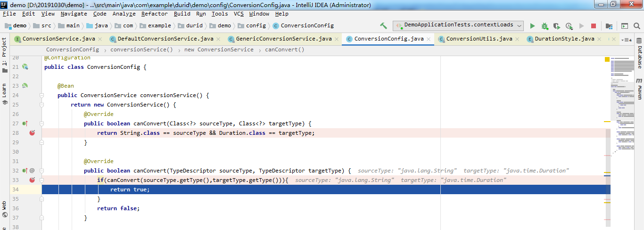
Task: Click the fold end marker on line 37
Action: 41,218
